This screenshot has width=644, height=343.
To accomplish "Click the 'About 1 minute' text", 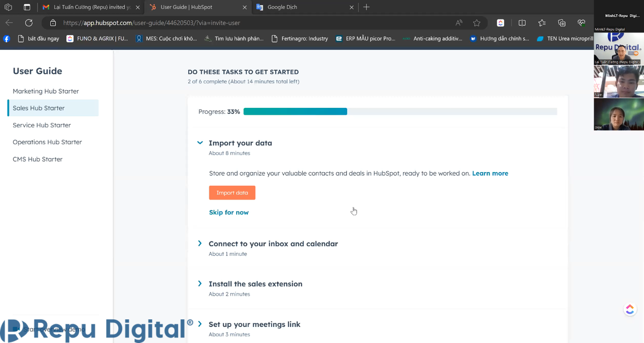I will coord(228,254).
